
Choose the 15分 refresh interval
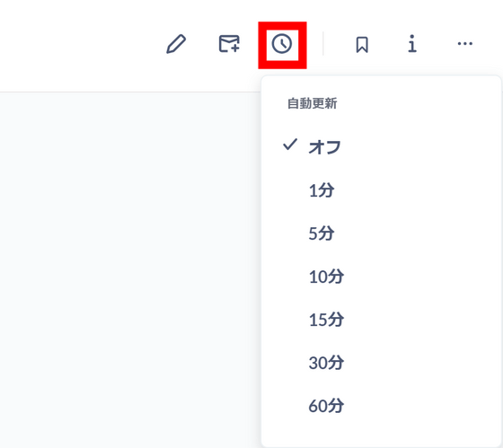click(x=381, y=320)
